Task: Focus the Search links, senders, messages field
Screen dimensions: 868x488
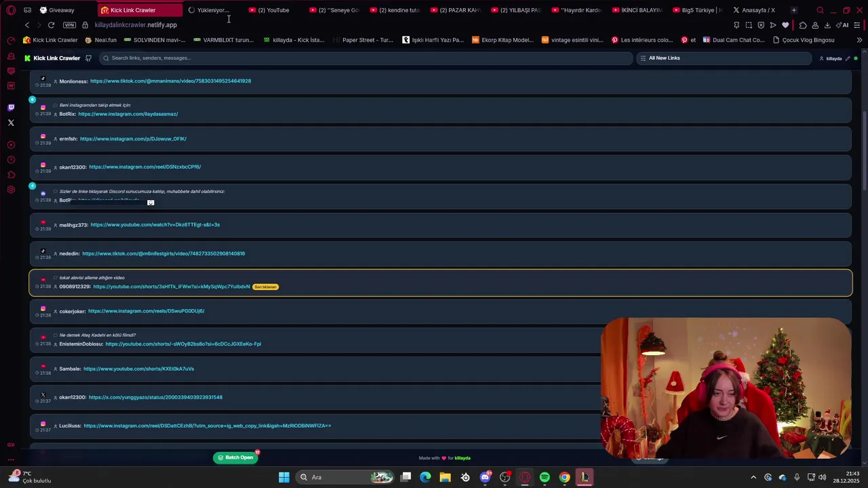Action: [x=366, y=58]
